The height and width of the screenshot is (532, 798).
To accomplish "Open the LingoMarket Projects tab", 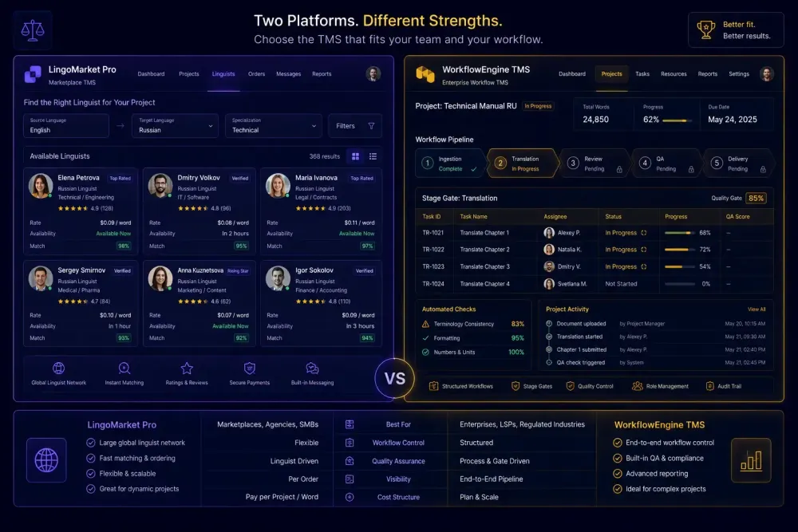I will click(x=189, y=73).
